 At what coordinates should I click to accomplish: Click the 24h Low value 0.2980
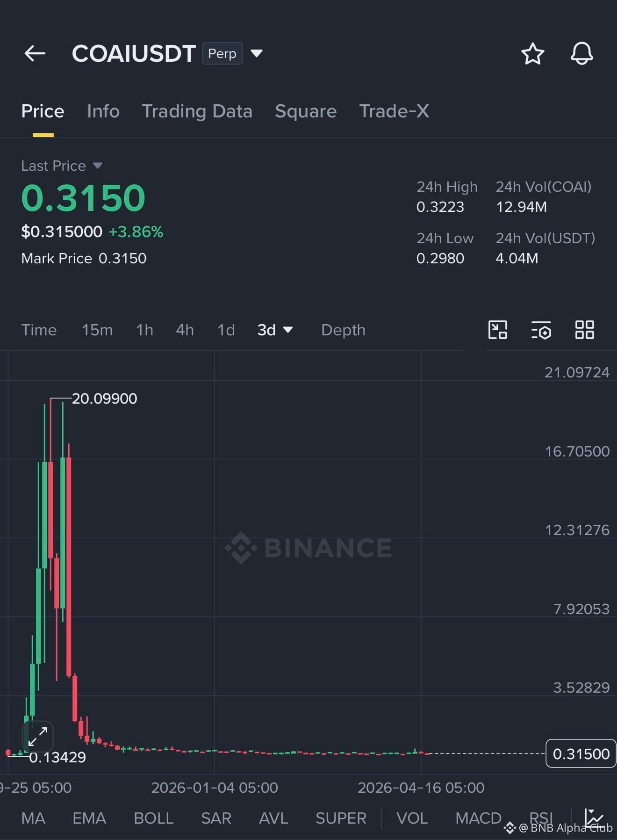click(440, 258)
